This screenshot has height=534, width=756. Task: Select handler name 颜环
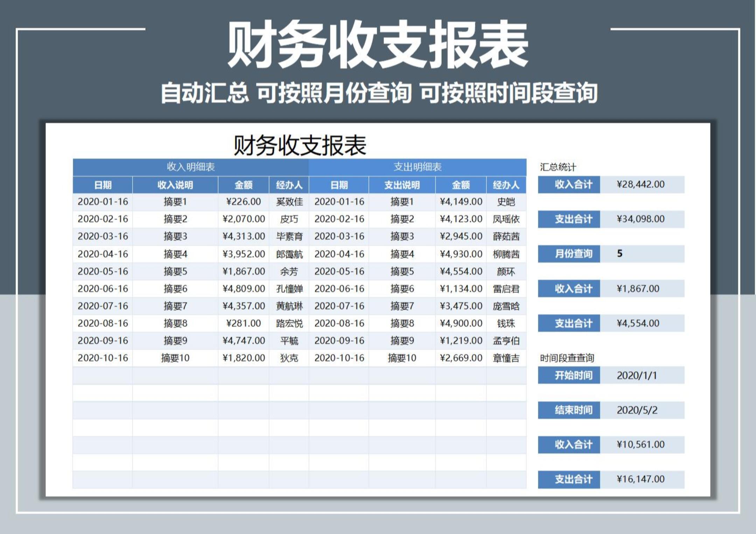[x=506, y=271]
